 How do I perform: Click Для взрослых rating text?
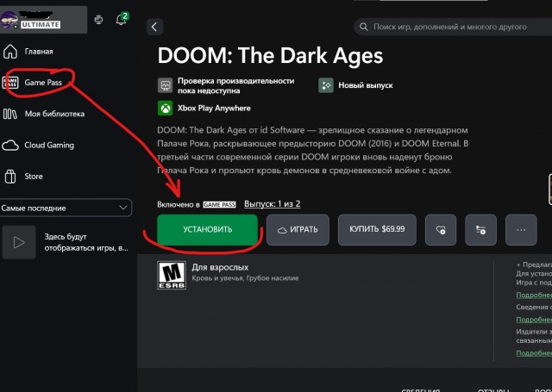pyautogui.click(x=220, y=267)
